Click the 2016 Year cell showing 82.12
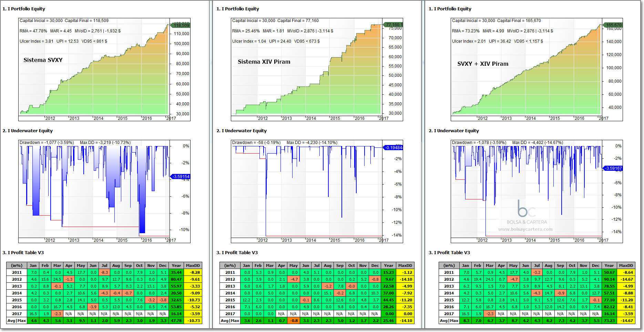This screenshot has width=644, height=332. (x=609, y=307)
